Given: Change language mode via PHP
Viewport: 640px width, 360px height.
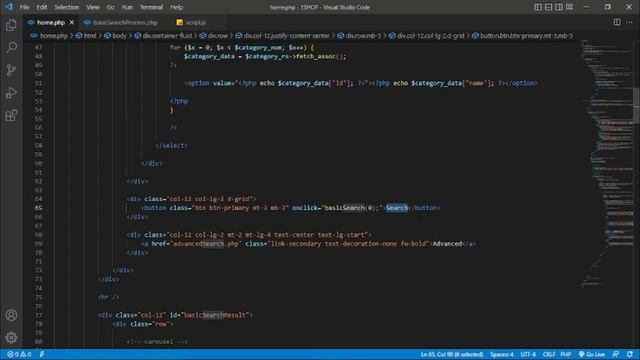Looking at the screenshot, I should 565,354.
